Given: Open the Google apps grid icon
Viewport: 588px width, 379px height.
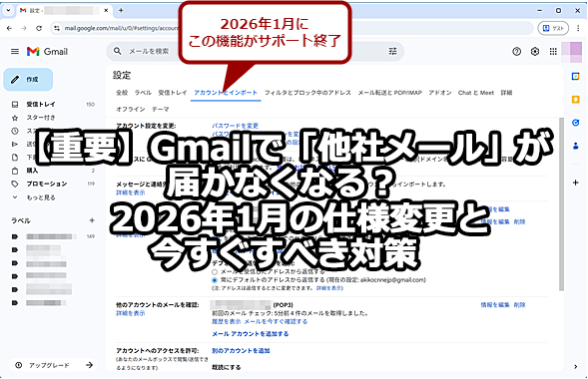Looking at the screenshot, I should (553, 52).
